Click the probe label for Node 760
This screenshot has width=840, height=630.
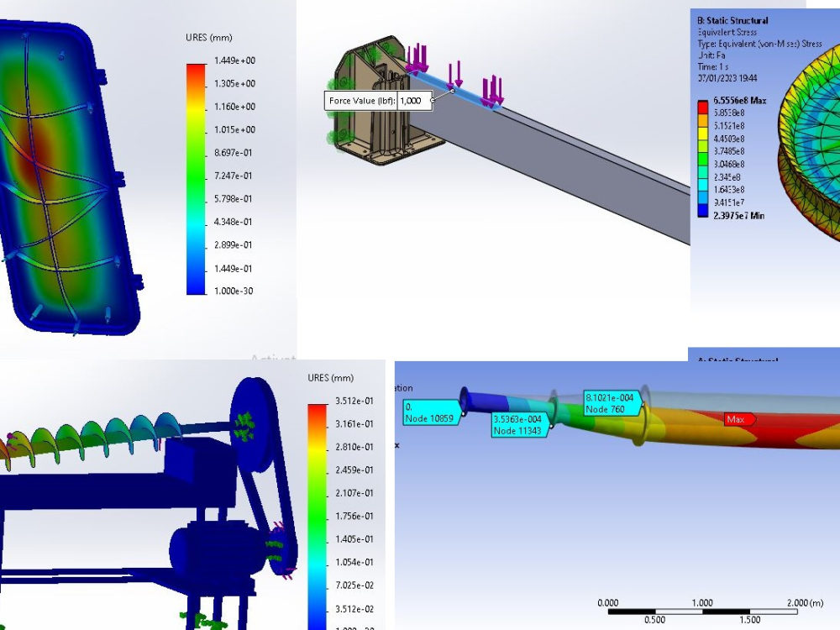coord(612,403)
